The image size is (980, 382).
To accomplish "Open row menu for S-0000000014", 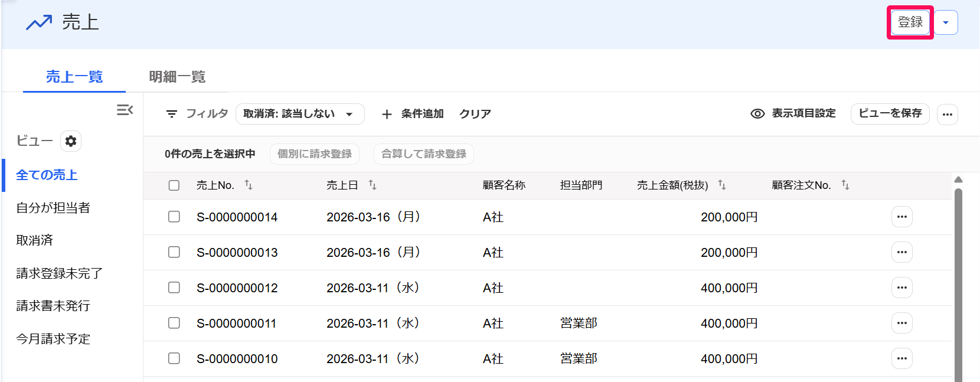I will [901, 217].
